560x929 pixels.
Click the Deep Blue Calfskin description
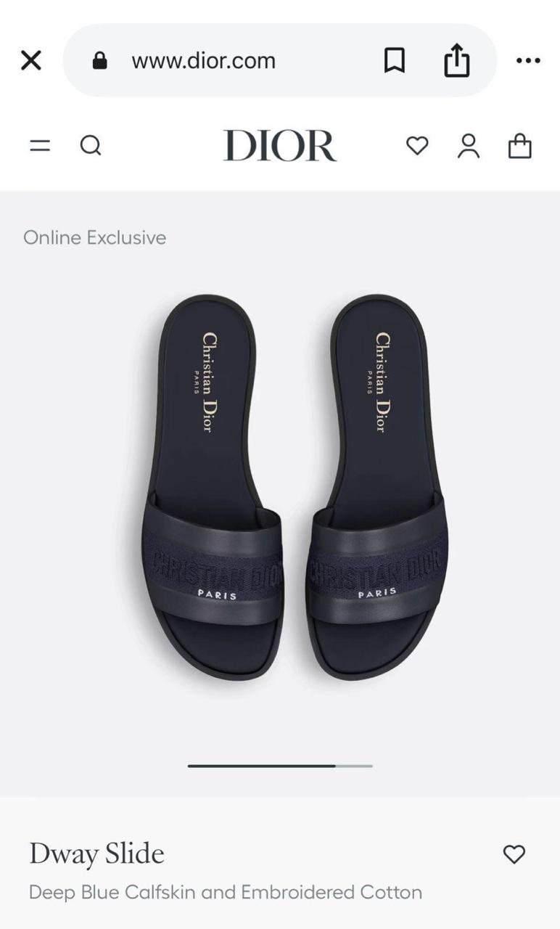pos(226,892)
